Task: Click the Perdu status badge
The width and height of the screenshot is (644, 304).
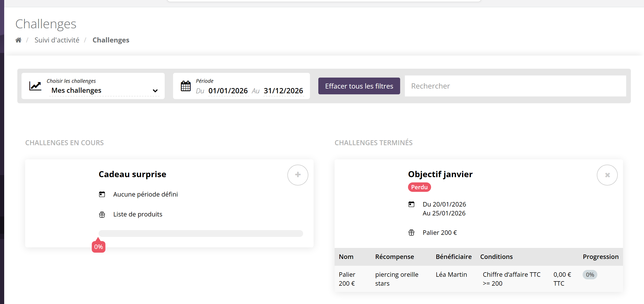Action: [419, 187]
